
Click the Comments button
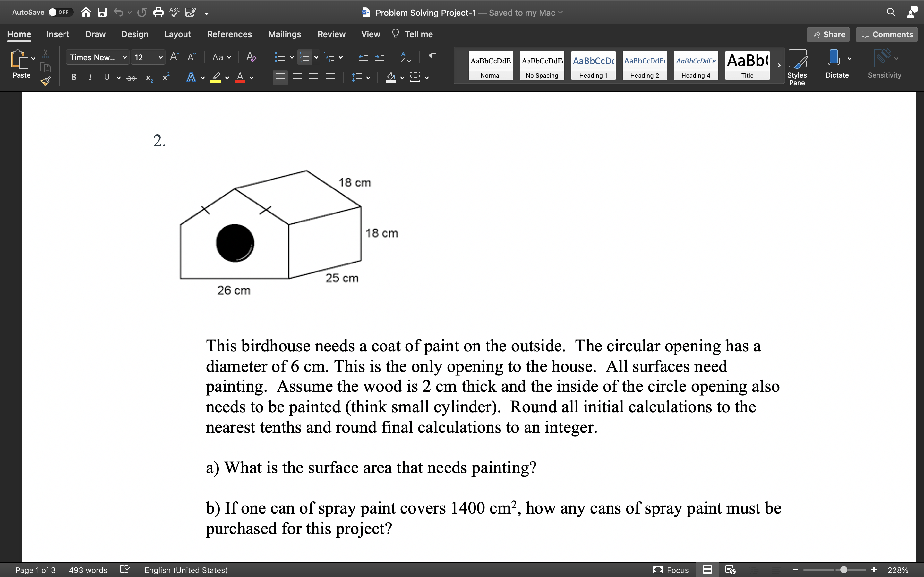point(886,34)
